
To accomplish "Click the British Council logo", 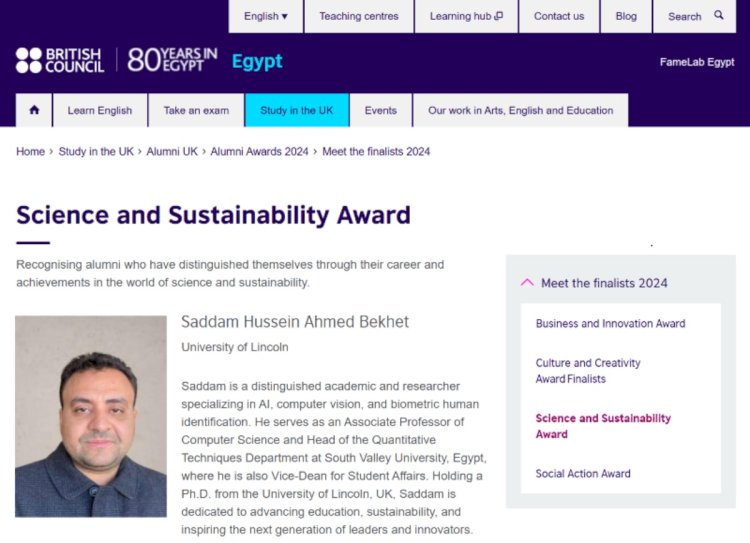I will point(60,60).
